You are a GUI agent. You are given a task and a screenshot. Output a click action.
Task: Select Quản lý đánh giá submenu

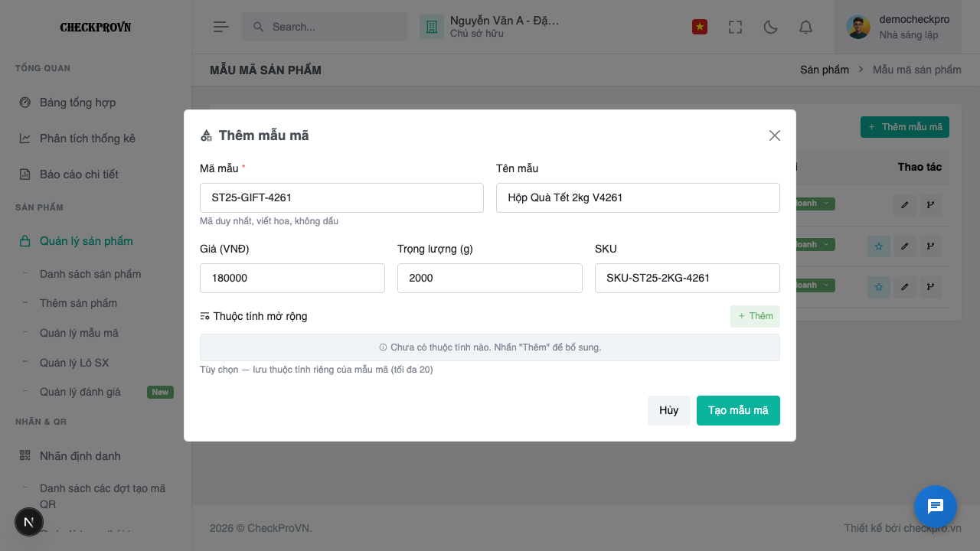pyautogui.click(x=80, y=392)
